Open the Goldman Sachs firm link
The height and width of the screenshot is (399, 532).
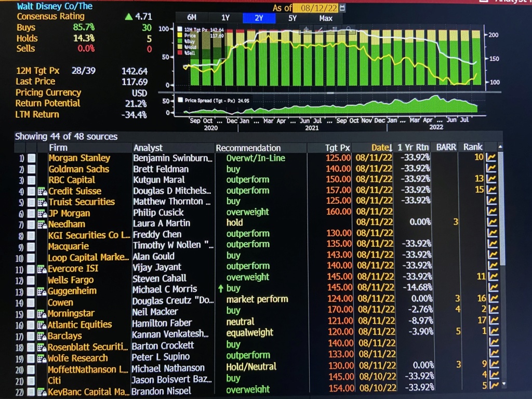click(79, 169)
